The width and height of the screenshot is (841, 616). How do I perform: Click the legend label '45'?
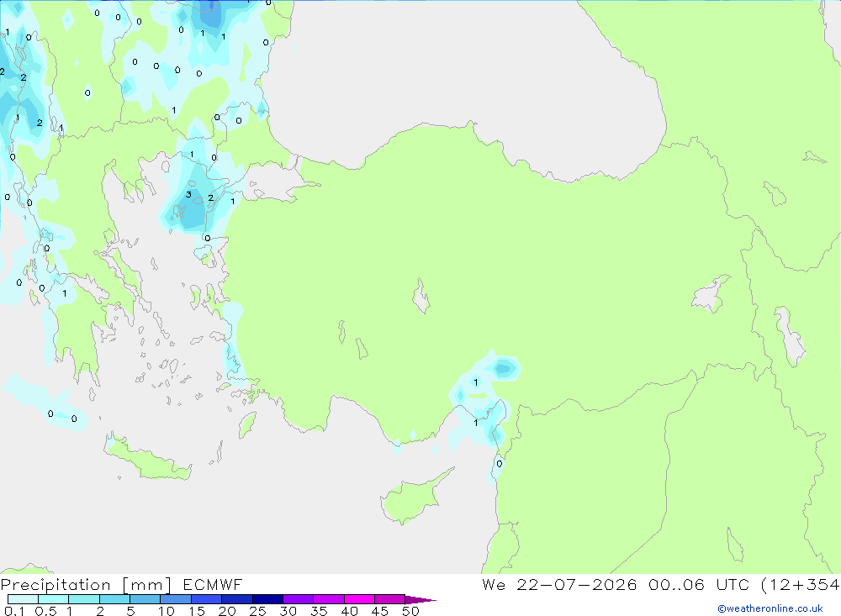pyautogui.click(x=380, y=611)
